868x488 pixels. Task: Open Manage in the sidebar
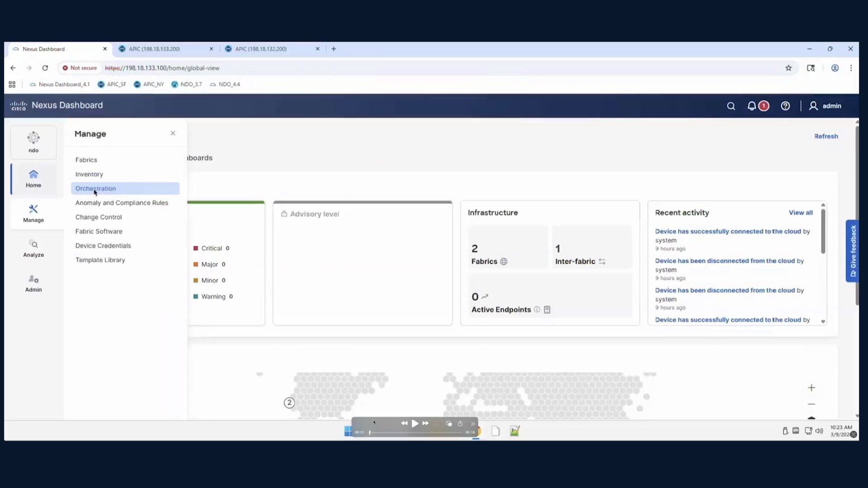pos(33,213)
